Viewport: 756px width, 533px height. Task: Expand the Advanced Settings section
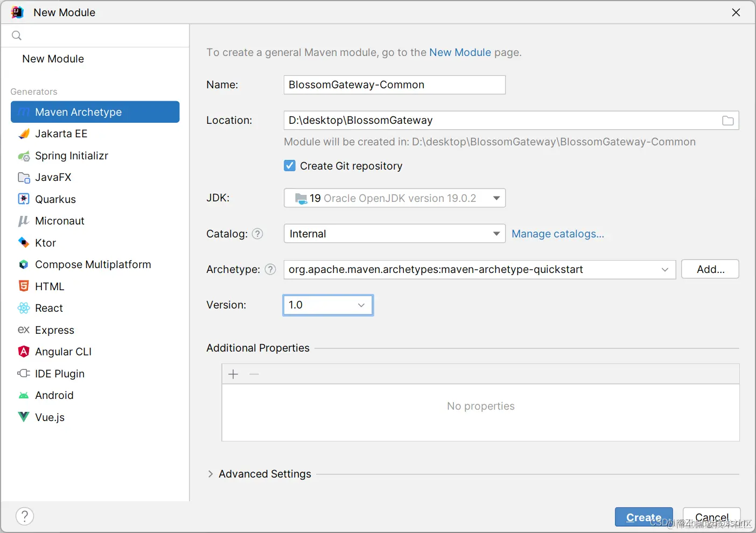click(211, 474)
